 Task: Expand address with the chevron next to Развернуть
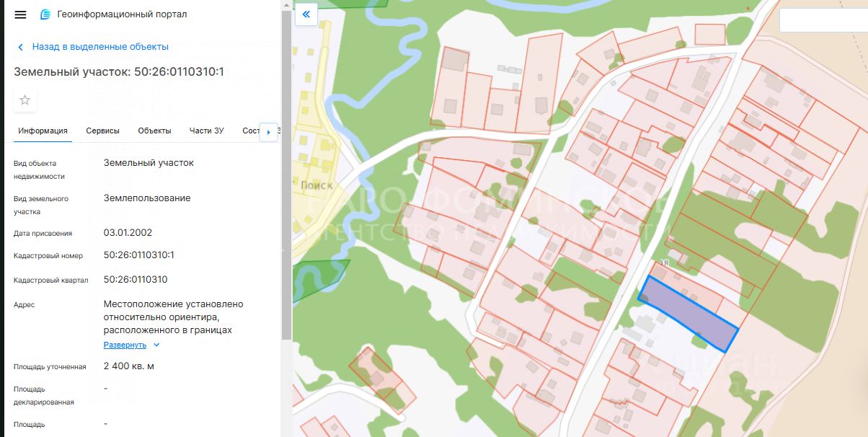156,345
